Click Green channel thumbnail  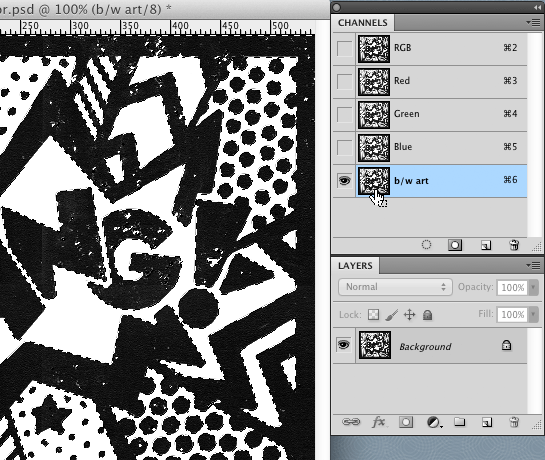pos(374,115)
